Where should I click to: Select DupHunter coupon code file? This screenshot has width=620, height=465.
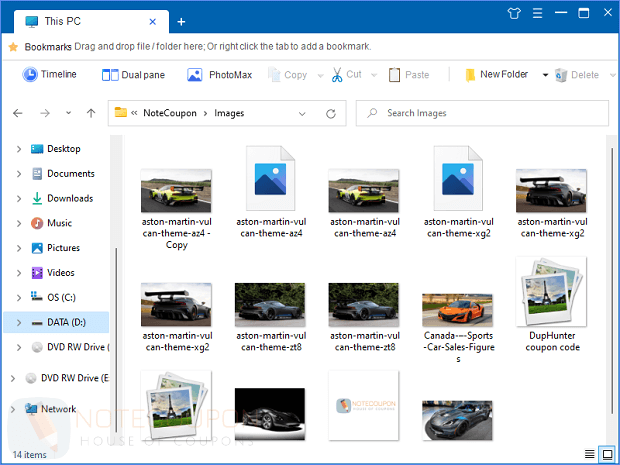tap(551, 292)
